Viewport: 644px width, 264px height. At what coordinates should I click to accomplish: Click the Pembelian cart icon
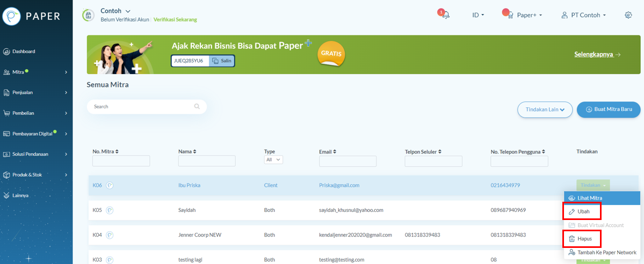[x=6, y=113]
